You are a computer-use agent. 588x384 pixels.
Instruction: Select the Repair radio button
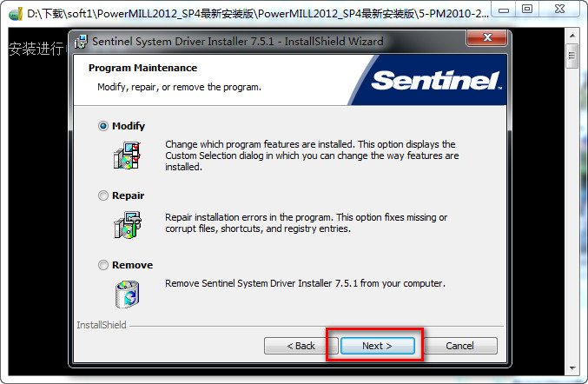[x=104, y=195]
